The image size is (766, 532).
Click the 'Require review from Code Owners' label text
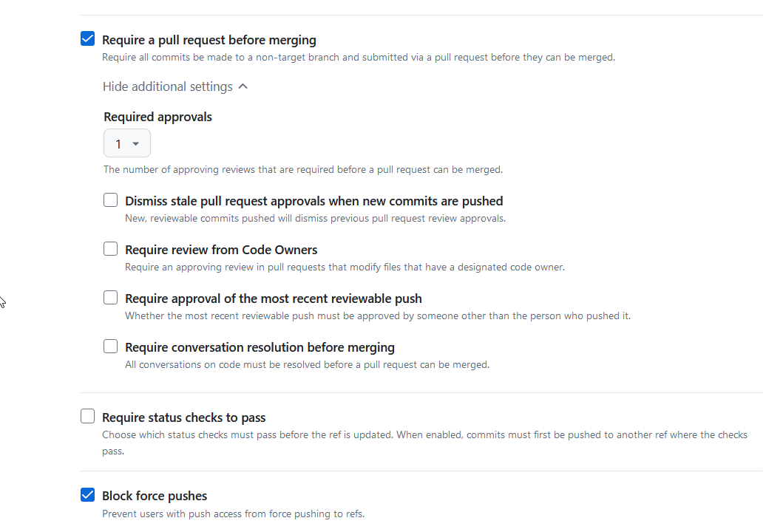pyautogui.click(x=221, y=250)
